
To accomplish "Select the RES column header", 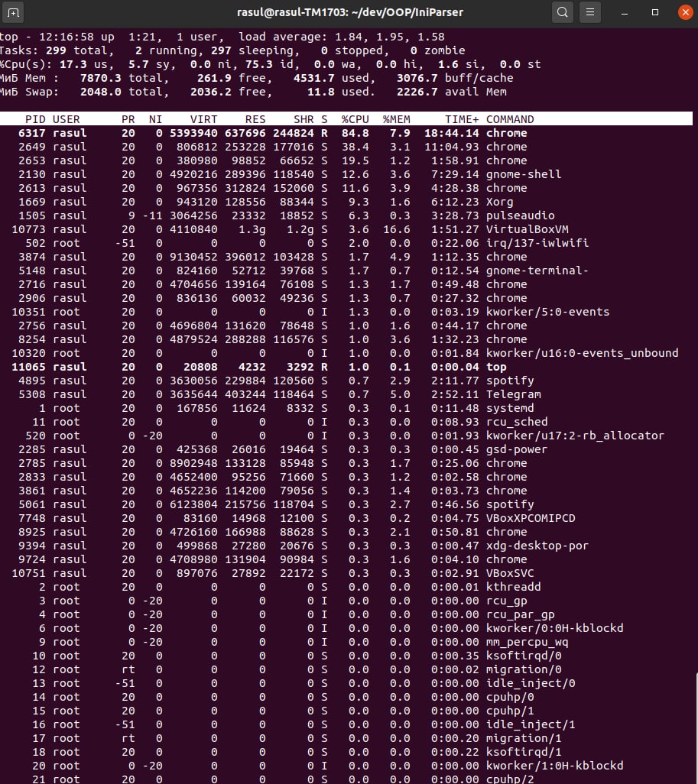I will pyautogui.click(x=255, y=119).
